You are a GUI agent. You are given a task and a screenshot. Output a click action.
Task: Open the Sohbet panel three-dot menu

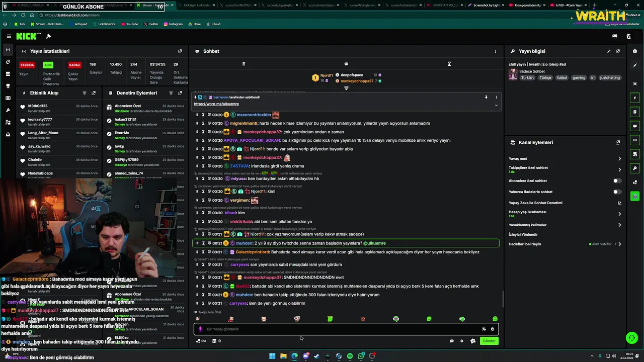coord(495,51)
